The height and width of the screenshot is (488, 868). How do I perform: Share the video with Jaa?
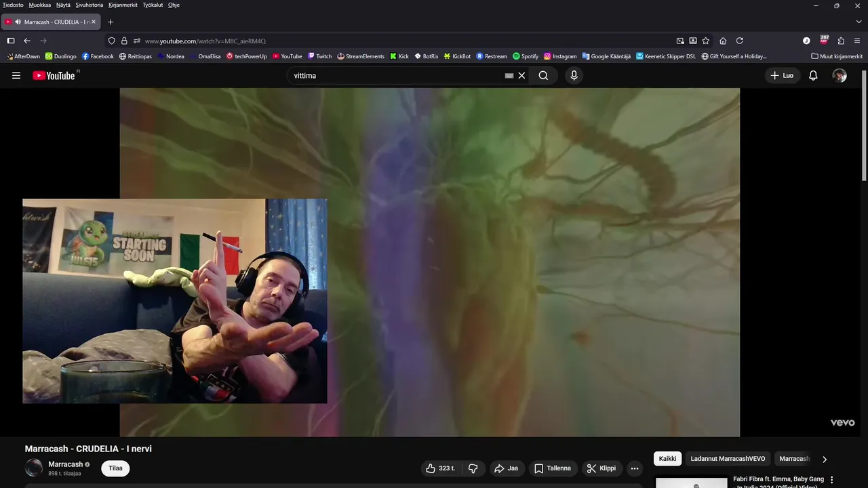click(507, 468)
